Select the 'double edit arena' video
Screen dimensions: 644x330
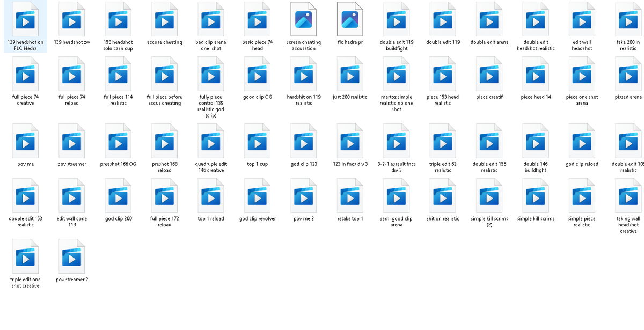coord(489,20)
